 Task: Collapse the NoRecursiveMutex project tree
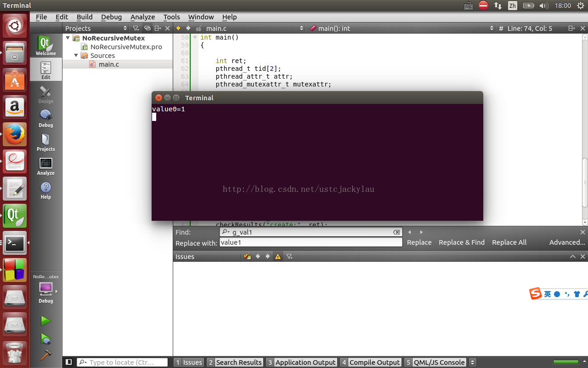click(68, 38)
